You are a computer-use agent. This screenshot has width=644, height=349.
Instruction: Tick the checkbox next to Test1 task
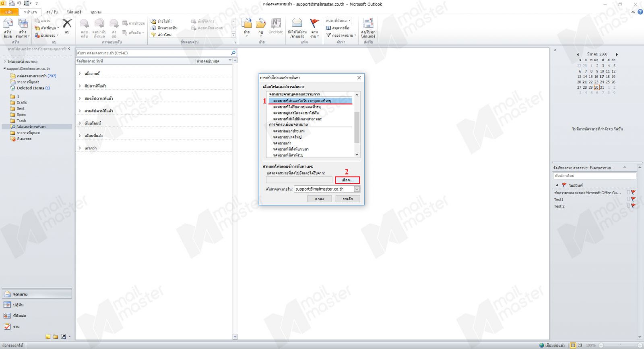pos(628,199)
